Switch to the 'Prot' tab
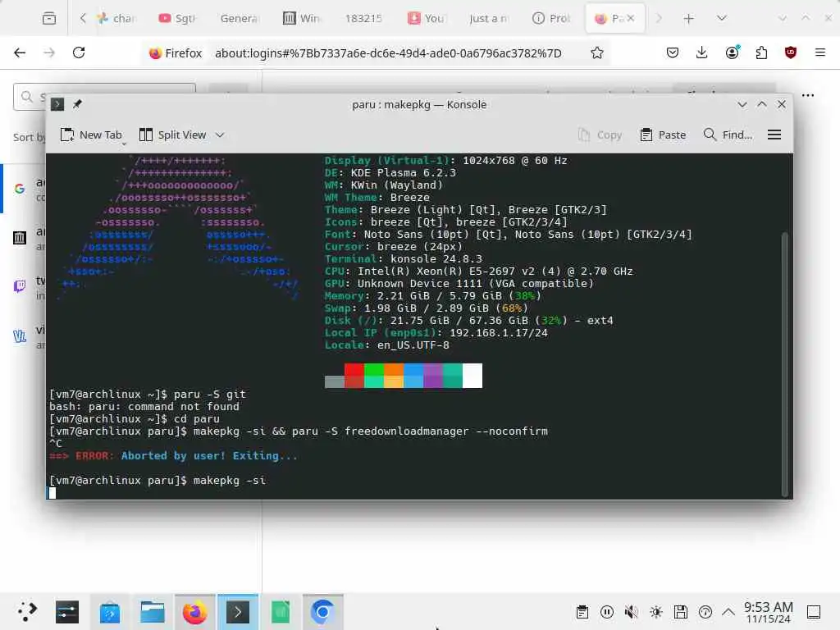 (x=551, y=18)
